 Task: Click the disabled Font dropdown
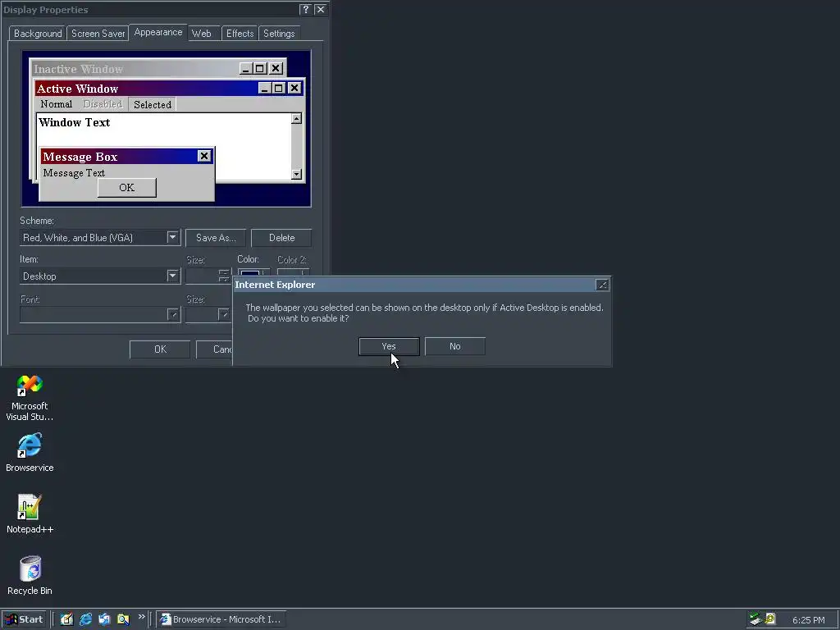pos(100,314)
